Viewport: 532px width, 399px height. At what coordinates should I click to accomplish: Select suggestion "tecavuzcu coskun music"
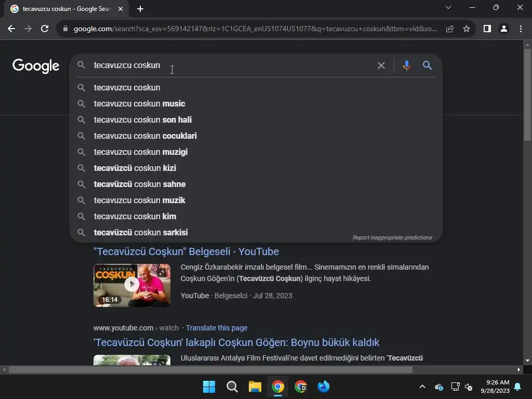tap(256, 103)
